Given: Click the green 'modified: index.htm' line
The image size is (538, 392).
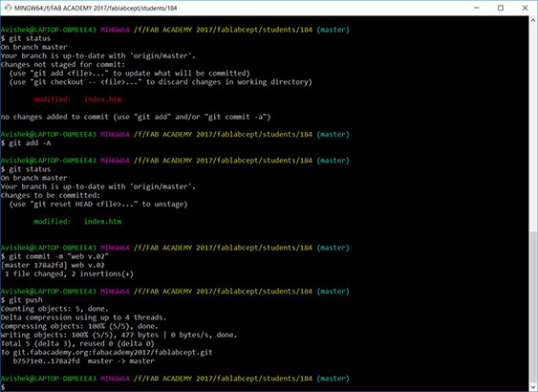Looking at the screenshot, I should pos(77,222).
